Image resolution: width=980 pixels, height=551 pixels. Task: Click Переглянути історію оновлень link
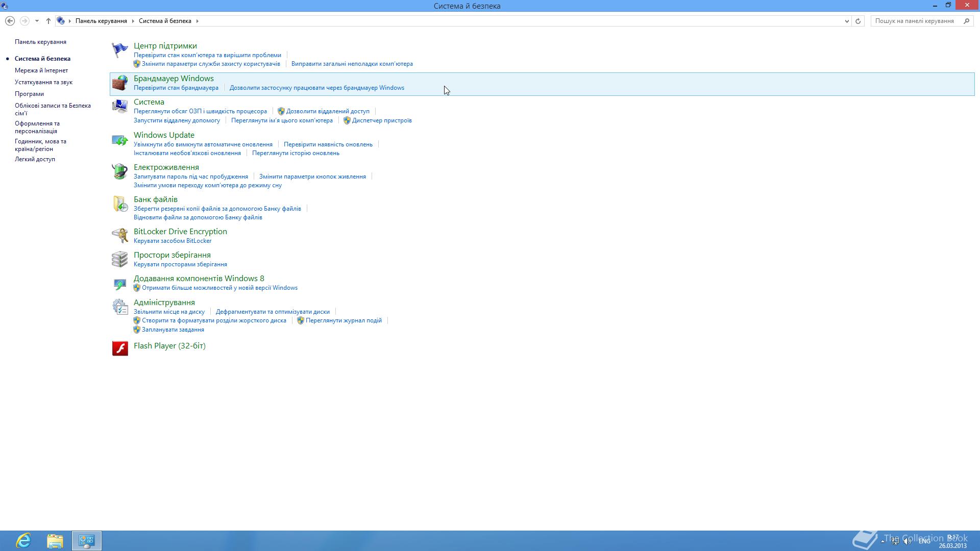click(296, 153)
